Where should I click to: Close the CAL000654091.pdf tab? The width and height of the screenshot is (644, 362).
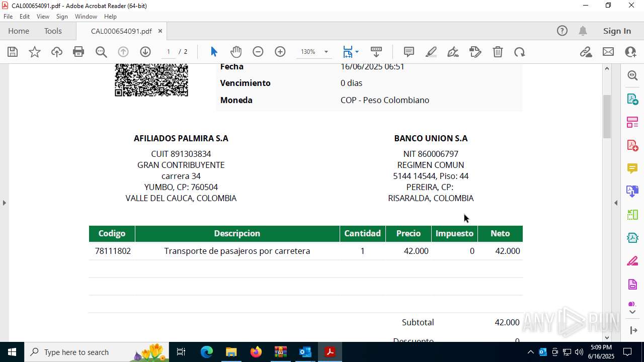point(160,31)
